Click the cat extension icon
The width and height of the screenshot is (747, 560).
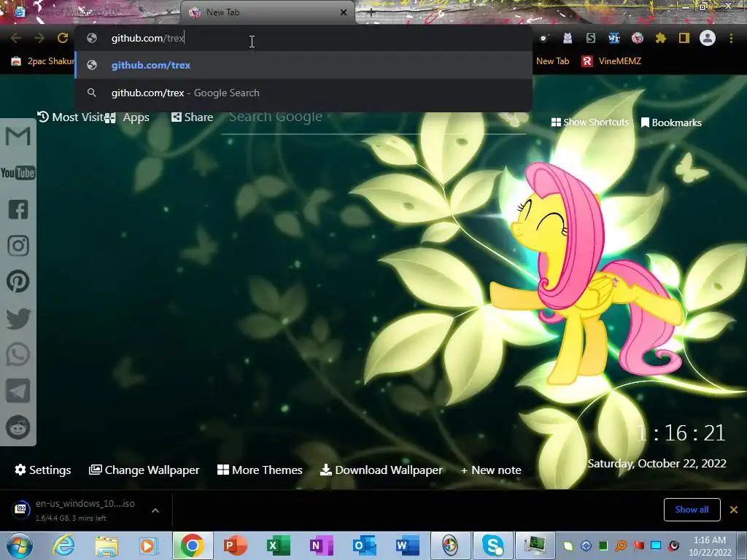(568, 38)
